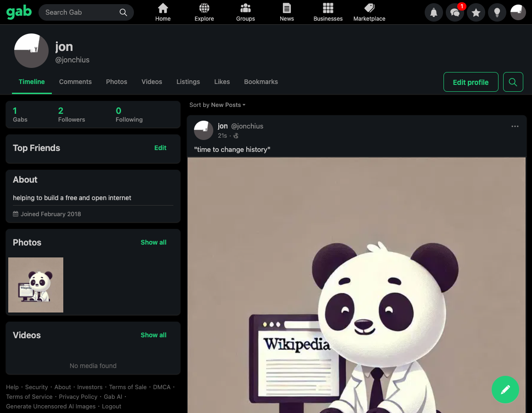This screenshot has width=532, height=413.
Task: Click the post author's avatar
Action: click(x=204, y=130)
